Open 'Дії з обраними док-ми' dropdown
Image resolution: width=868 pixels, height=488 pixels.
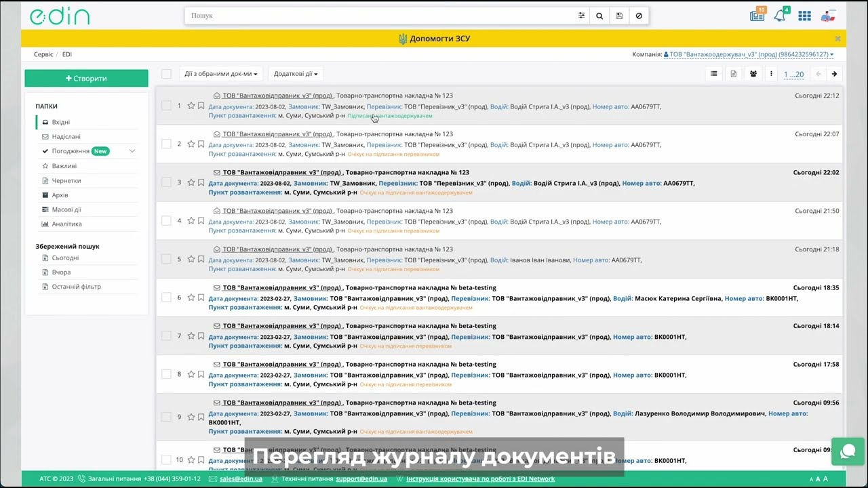[221, 74]
